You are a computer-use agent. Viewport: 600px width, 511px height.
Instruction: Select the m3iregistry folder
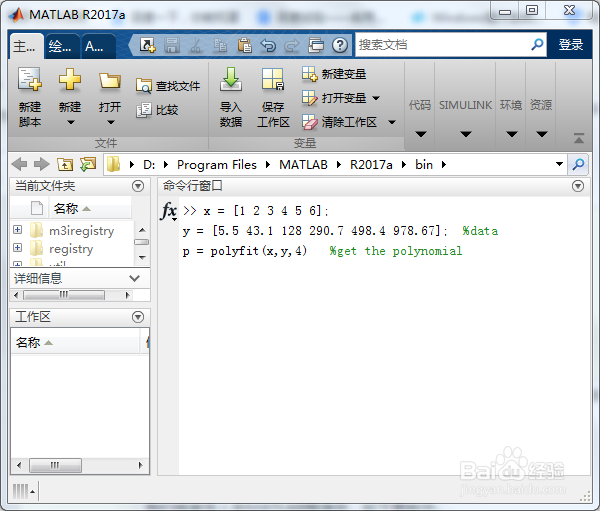tap(81, 231)
